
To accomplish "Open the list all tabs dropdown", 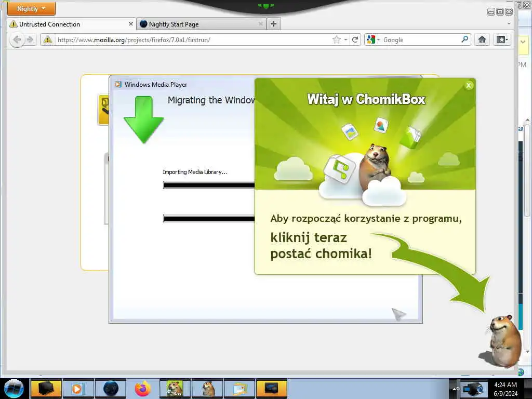I will pos(509,24).
